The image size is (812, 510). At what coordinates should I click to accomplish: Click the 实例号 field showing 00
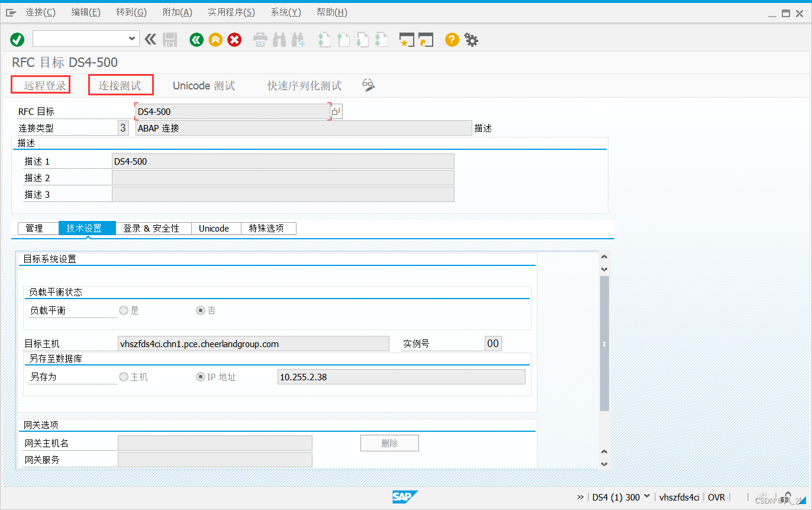point(493,344)
